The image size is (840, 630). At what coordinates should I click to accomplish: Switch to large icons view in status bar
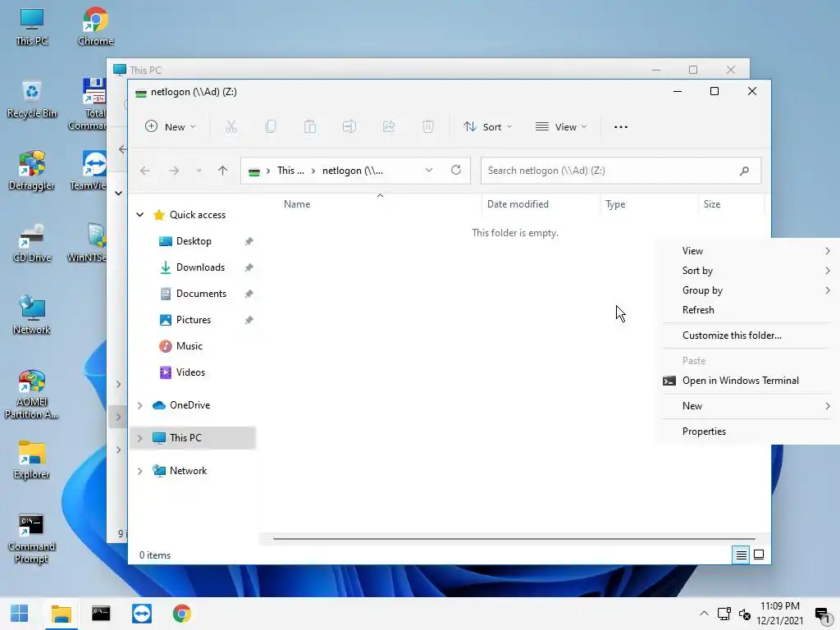click(x=759, y=555)
